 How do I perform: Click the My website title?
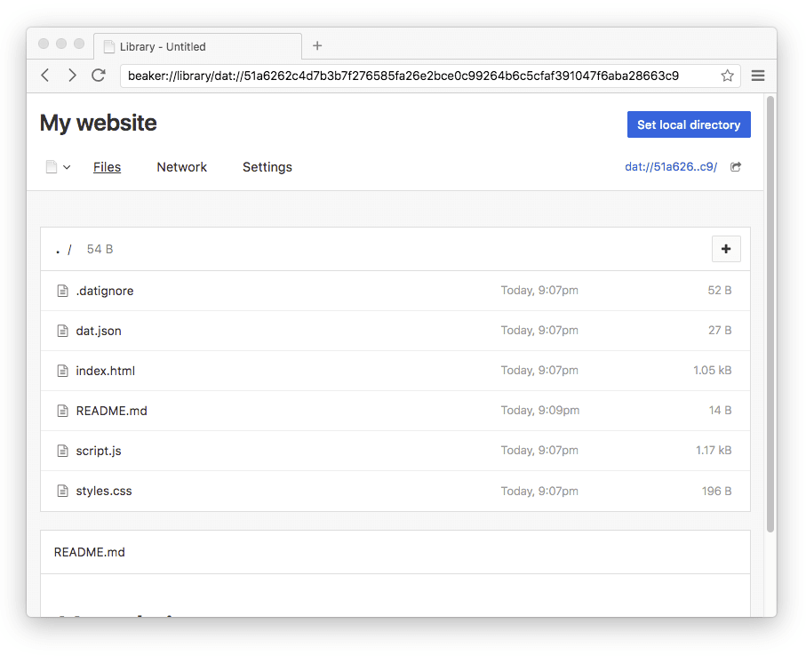click(98, 123)
